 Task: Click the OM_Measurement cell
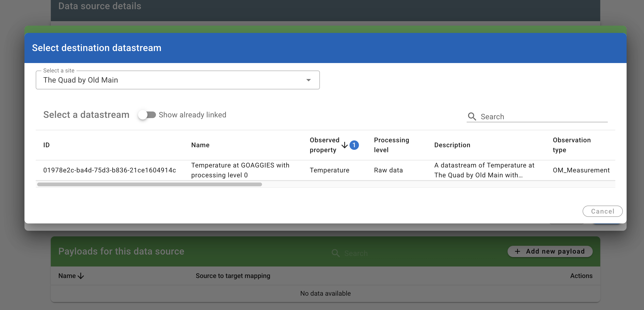click(581, 170)
